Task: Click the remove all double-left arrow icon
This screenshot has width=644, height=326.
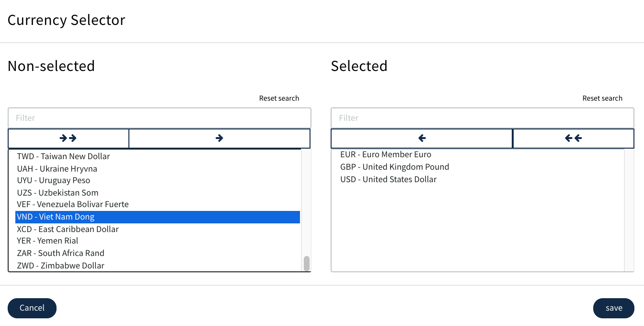Action: (573, 138)
